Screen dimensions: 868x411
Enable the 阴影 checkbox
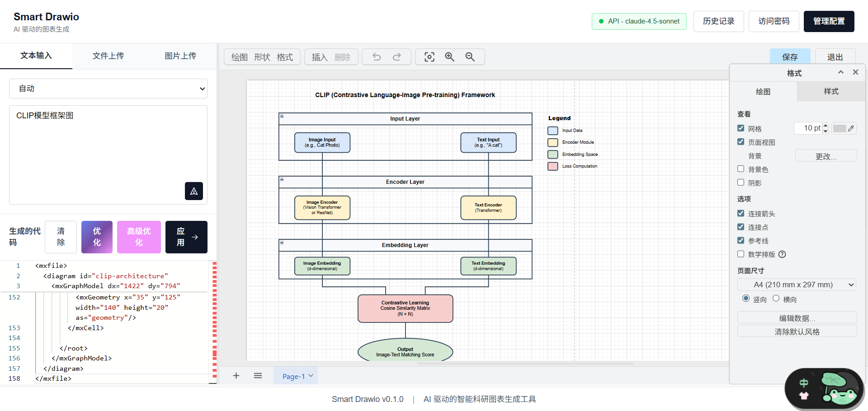pos(741,182)
